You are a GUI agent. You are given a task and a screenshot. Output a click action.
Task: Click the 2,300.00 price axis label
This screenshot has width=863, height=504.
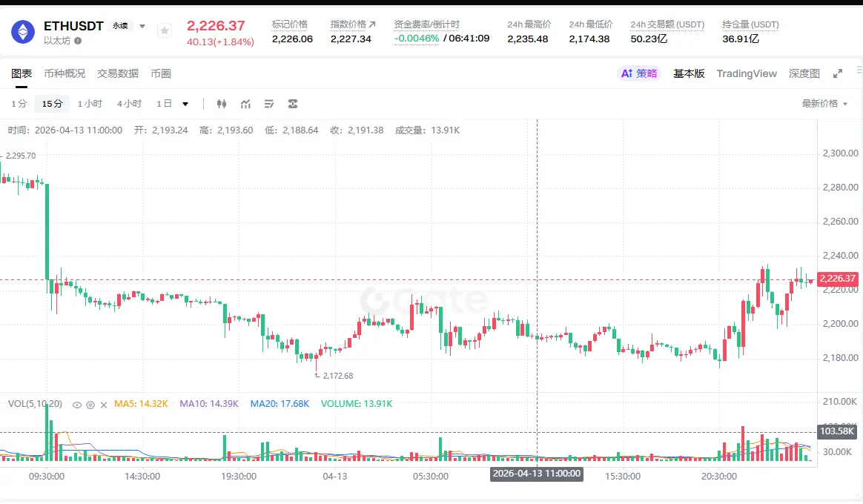pos(841,153)
